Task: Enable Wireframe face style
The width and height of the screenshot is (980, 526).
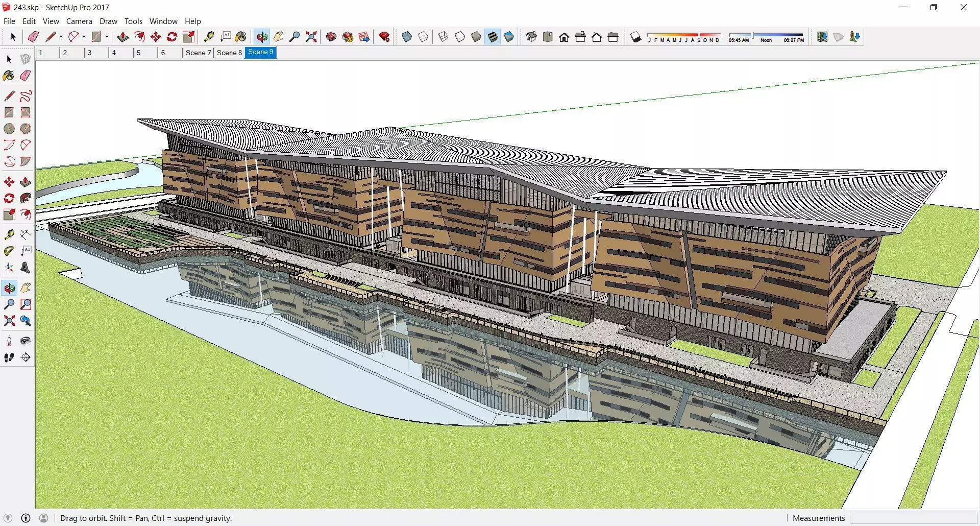Action: pos(443,37)
